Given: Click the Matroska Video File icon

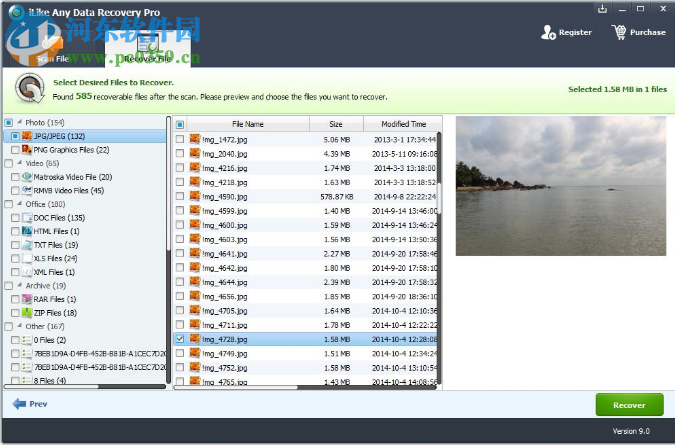Looking at the screenshot, I should click(27, 177).
